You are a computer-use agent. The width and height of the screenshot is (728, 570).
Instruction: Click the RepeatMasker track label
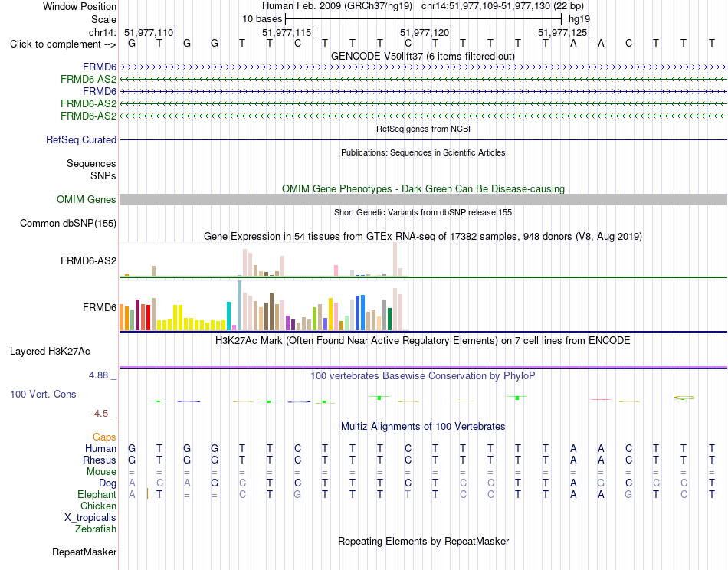(x=84, y=552)
